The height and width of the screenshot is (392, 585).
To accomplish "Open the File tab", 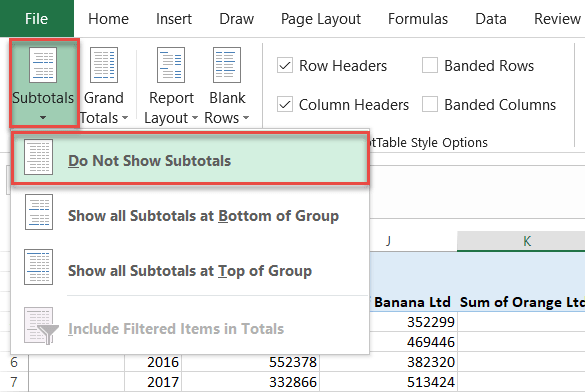I will click(37, 19).
